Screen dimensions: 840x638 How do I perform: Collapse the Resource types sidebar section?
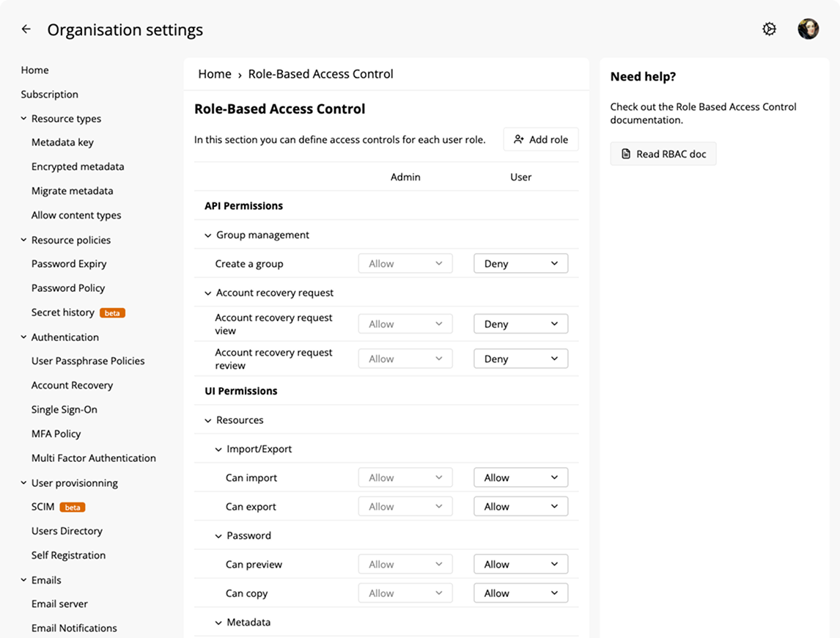24,119
